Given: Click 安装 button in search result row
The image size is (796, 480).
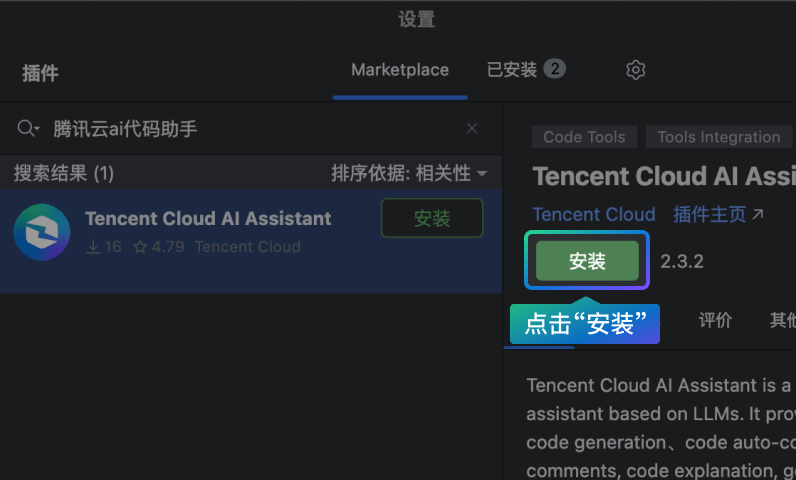Looking at the screenshot, I should coord(432,218).
